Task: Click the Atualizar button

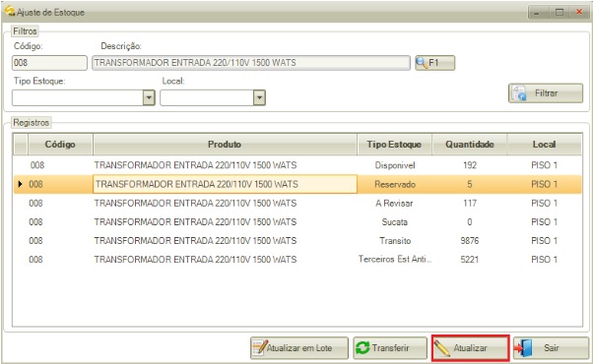Action: pyautogui.click(x=471, y=347)
